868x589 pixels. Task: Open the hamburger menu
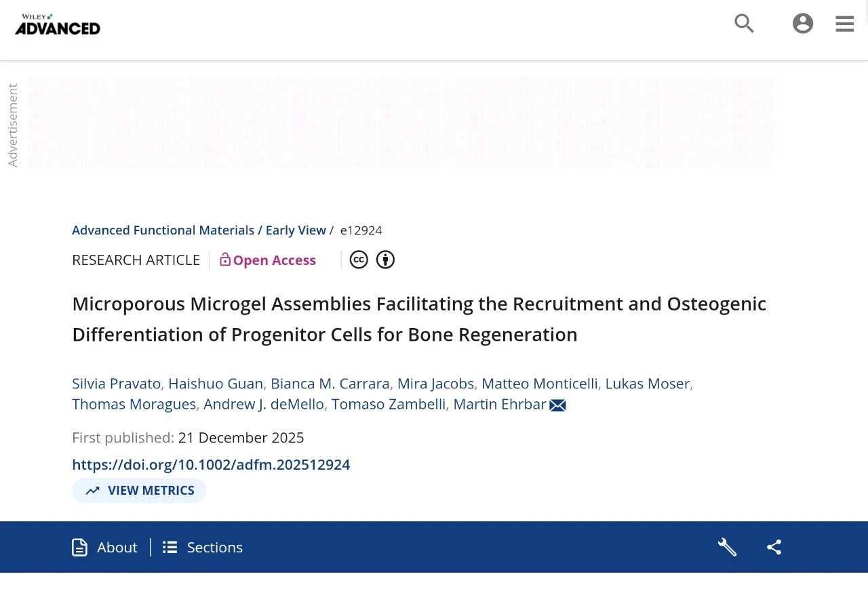(x=844, y=24)
